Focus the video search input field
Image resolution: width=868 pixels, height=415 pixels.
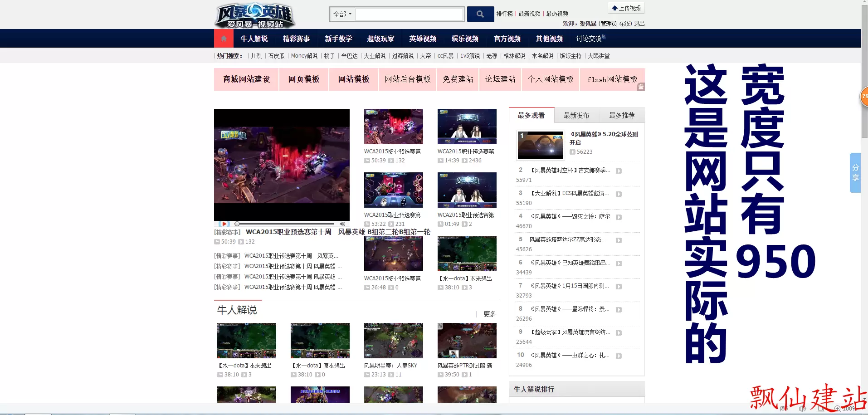(x=409, y=14)
